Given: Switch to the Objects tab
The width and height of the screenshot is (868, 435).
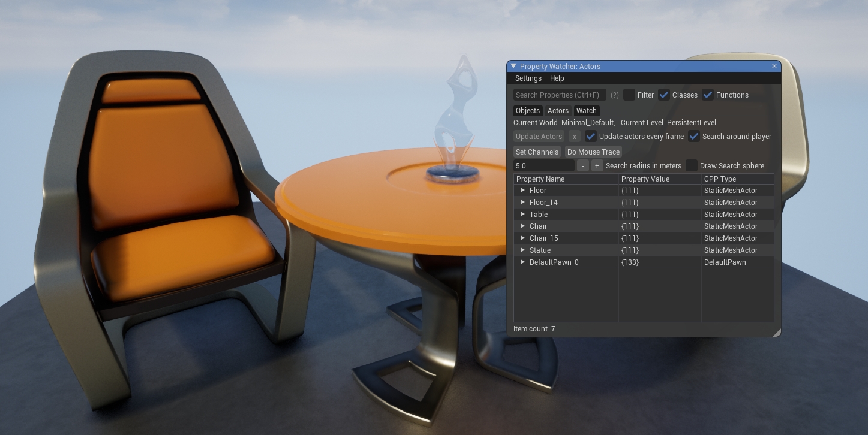Looking at the screenshot, I should click(x=527, y=110).
